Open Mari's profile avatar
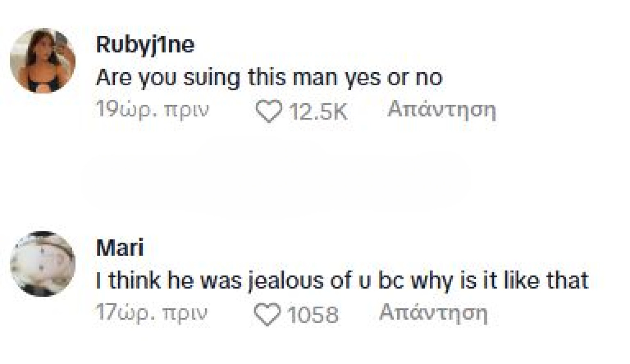Screen dimensions: 630x364 [x=42, y=264]
